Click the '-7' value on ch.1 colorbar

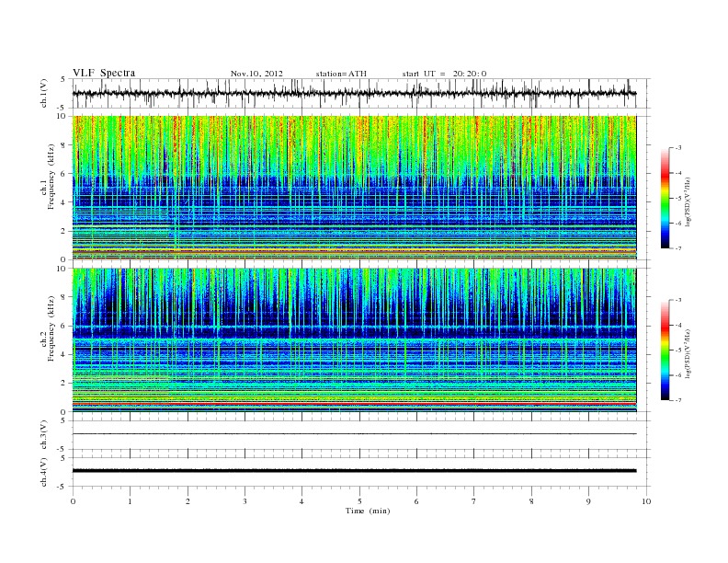[x=677, y=248]
